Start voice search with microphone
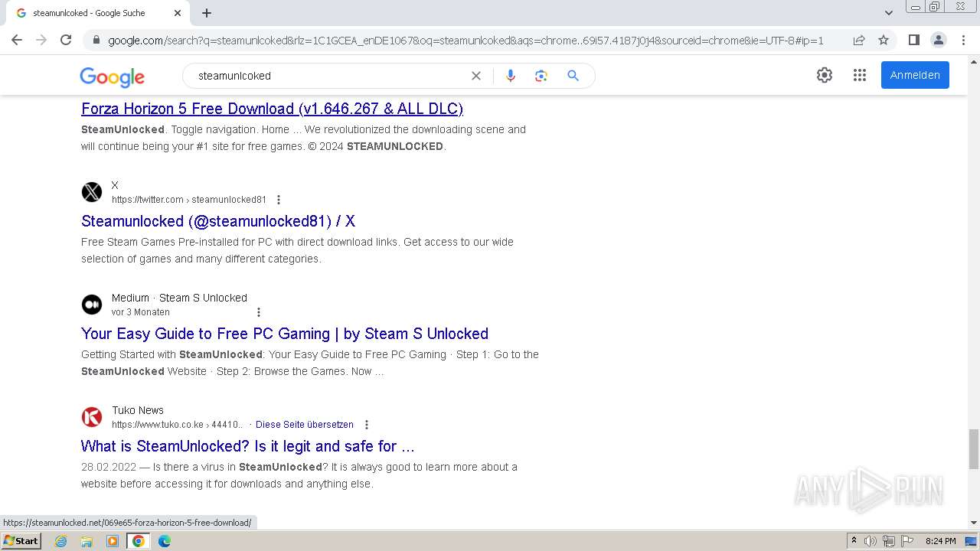980x551 pixels. point(511,76)
